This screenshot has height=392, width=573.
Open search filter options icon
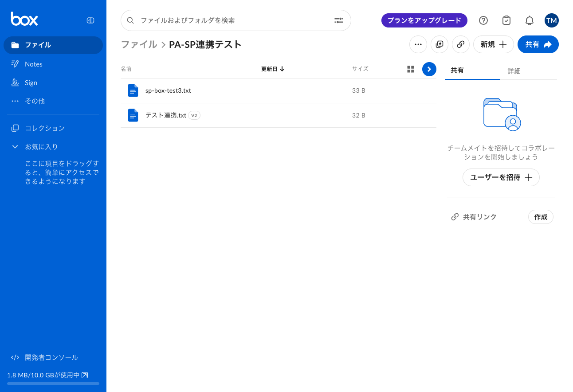pos(339,20)
